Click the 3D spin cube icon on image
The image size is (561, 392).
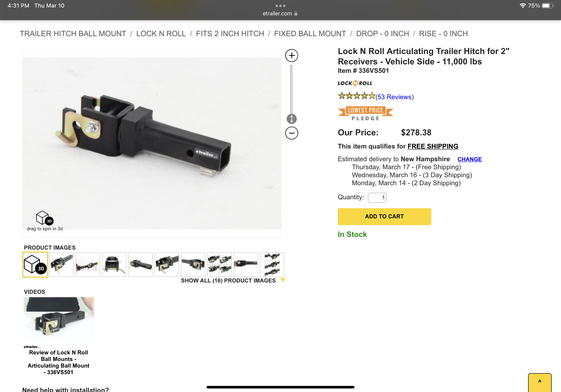(x=44, y=218)
